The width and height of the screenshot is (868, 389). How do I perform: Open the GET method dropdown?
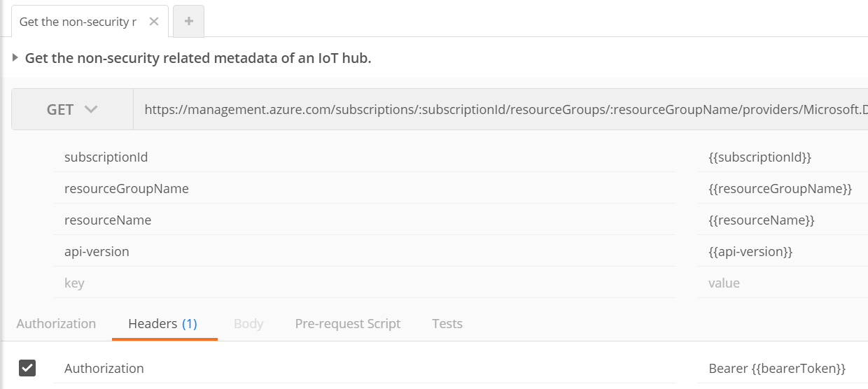point(72,109)
